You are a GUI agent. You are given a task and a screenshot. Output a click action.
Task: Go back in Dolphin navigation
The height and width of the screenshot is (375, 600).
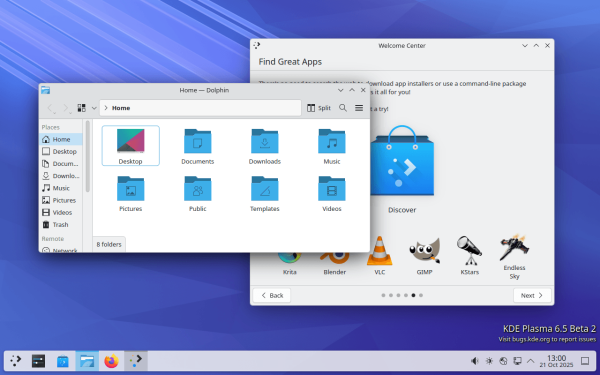point(51,108)
